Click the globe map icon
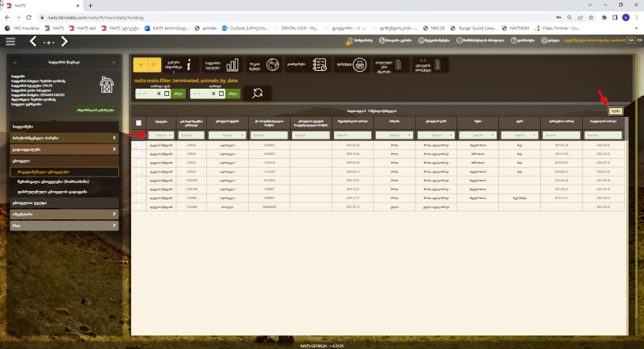Image resolution: width=644 pixels, height=349 pixels. tap(273, 64)
